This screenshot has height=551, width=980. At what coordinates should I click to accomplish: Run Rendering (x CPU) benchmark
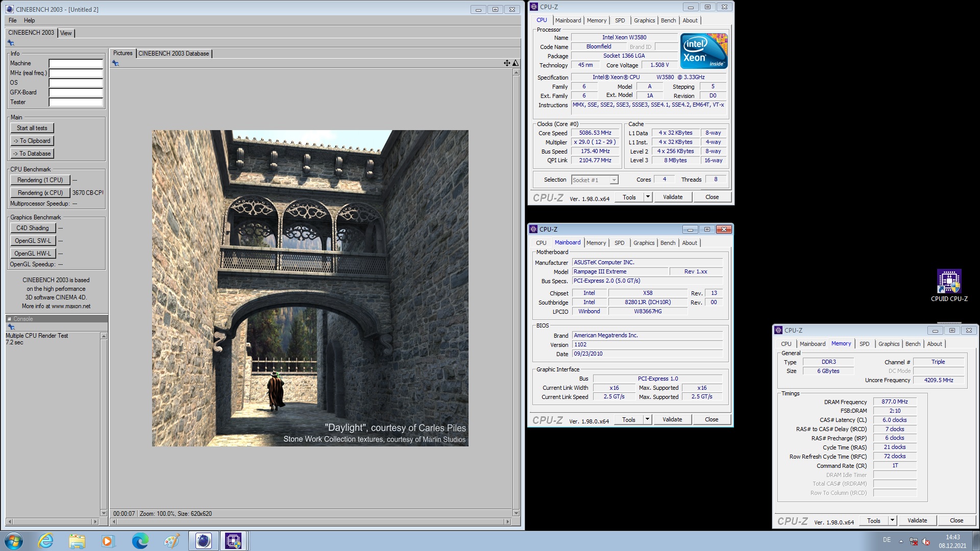pos(40,193)
